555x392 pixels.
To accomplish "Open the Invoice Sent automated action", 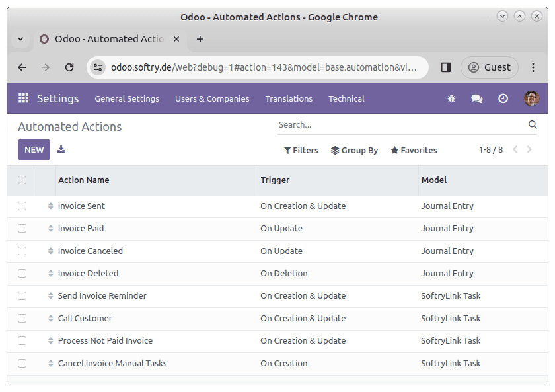I will pyautogui.click(x=81, y=206).
